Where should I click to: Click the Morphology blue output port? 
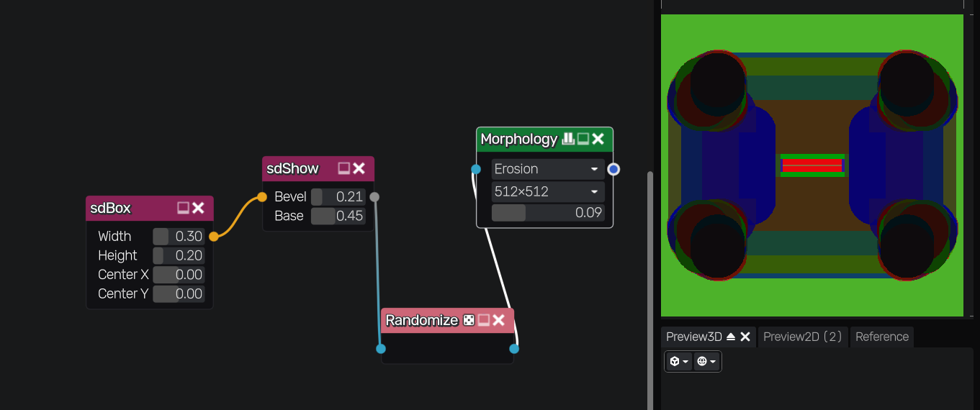point(613,169)
